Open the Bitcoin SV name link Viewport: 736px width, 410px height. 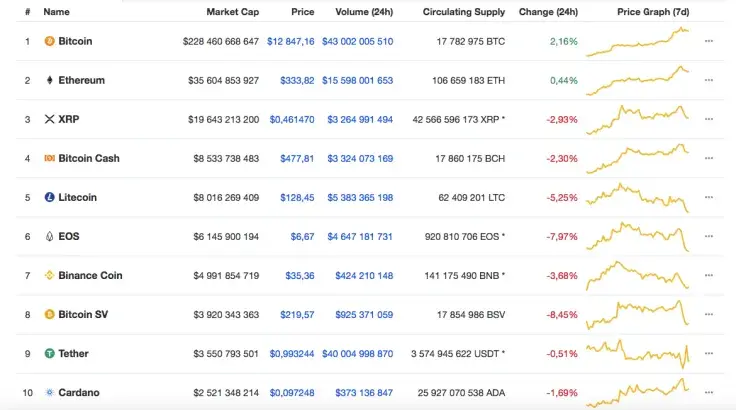(83, 314)
